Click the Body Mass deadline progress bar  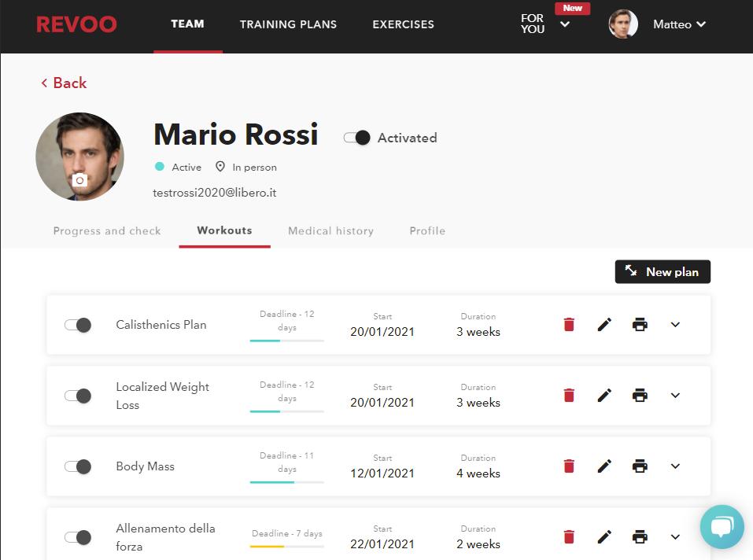coord(286,482)
